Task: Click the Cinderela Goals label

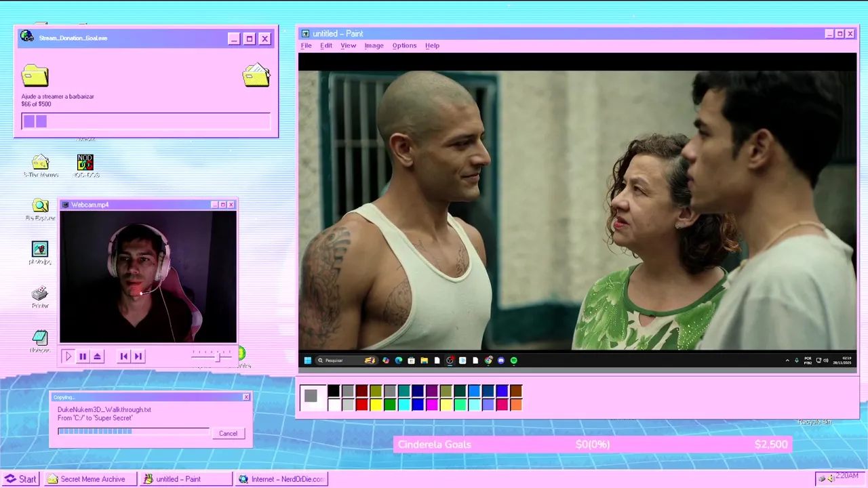Action: (435, 445)
